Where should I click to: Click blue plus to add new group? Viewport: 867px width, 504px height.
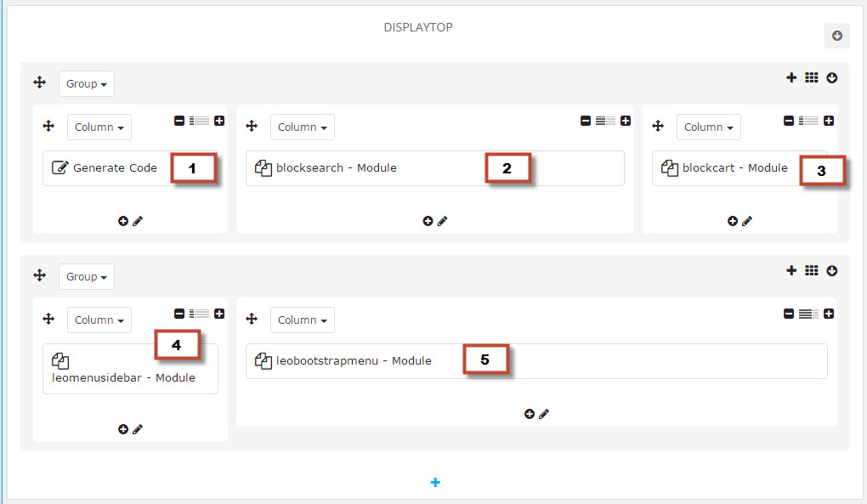[435, 483]
